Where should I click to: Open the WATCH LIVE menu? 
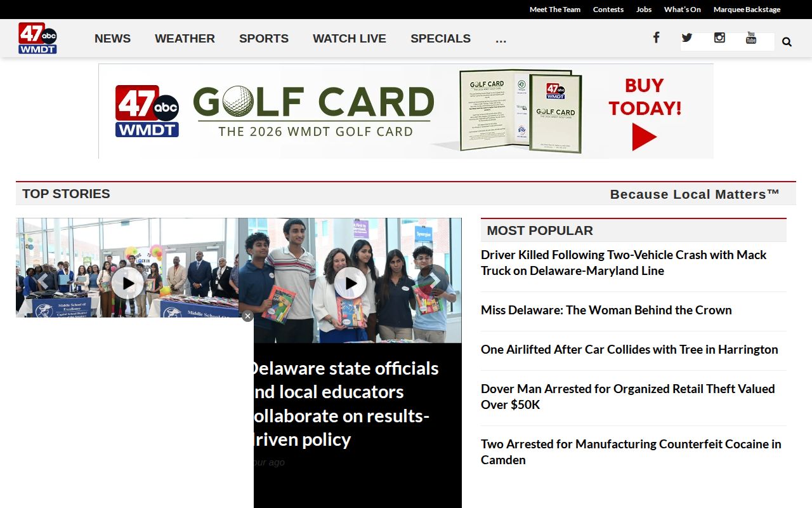(x=350, y=38)
